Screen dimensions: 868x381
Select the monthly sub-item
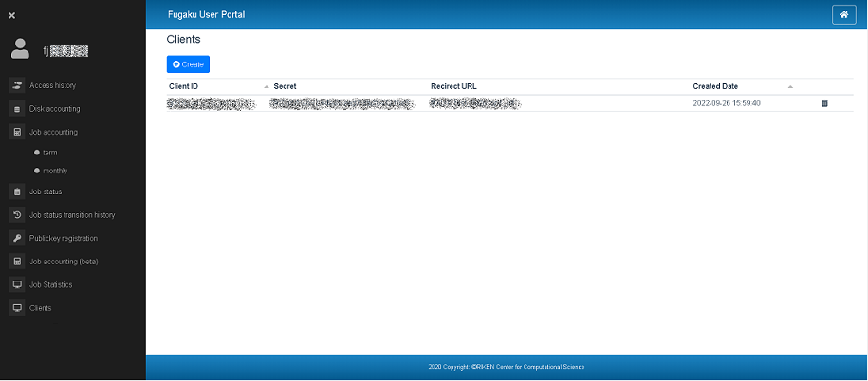pos(54,171)
